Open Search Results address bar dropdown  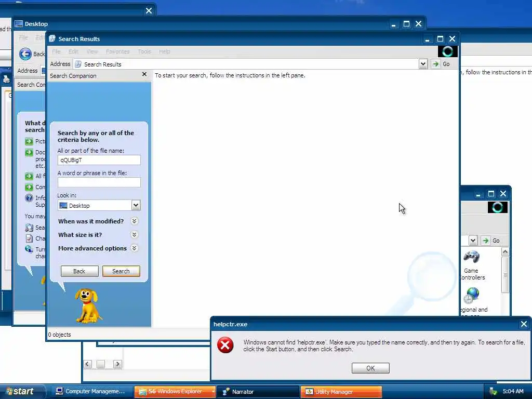423,64
